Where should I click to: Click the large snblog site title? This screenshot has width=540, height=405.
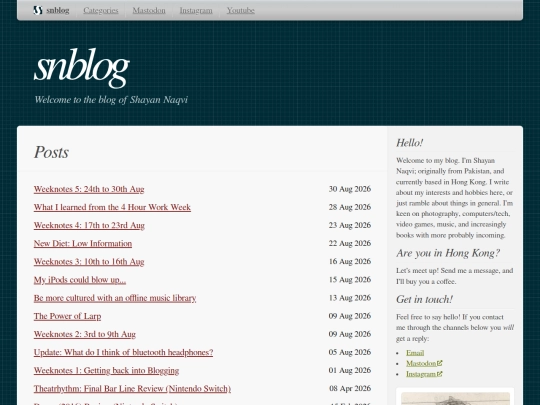tap(82, 68)
